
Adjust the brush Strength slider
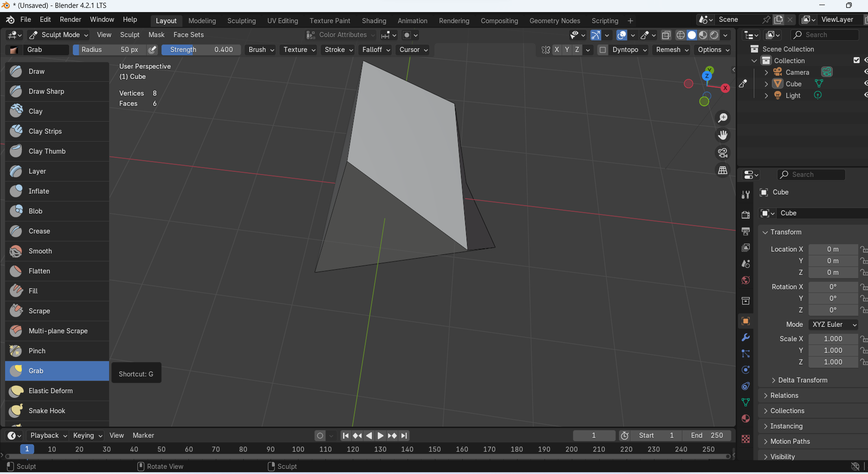point(201,50)
